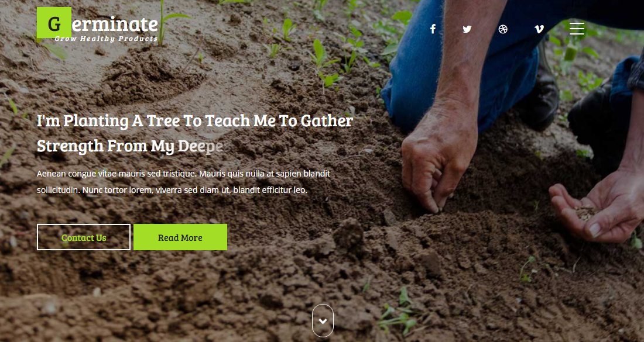Click the Grow Healthy Products tagline
This screenshot has height=342, width=644.
(106, 39)
